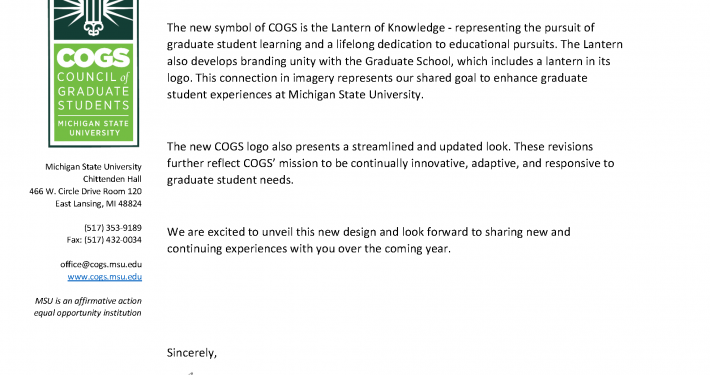
Task: Click the office@cogs.msu.edu email address
Action: pyautogui.click(x=101, y=264)
